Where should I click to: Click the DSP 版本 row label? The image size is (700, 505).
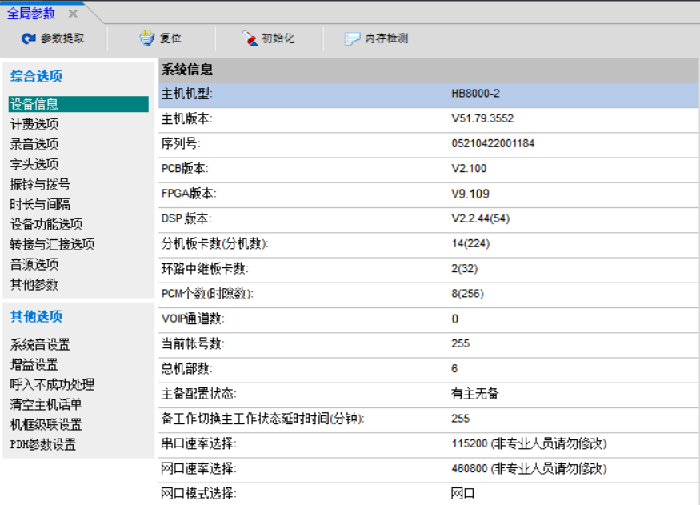tap(186, 218)
